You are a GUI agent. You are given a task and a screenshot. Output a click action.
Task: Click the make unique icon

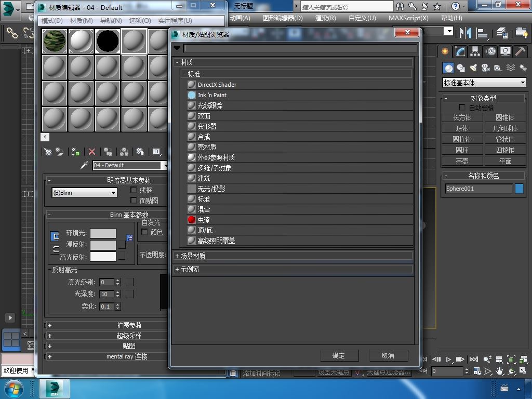coord(124,152)
